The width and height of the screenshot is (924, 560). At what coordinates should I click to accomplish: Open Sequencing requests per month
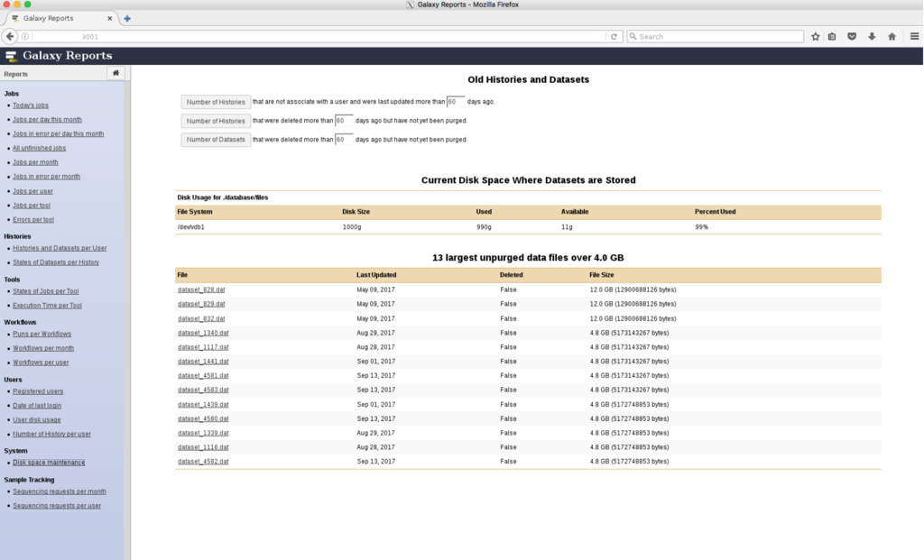60,491
